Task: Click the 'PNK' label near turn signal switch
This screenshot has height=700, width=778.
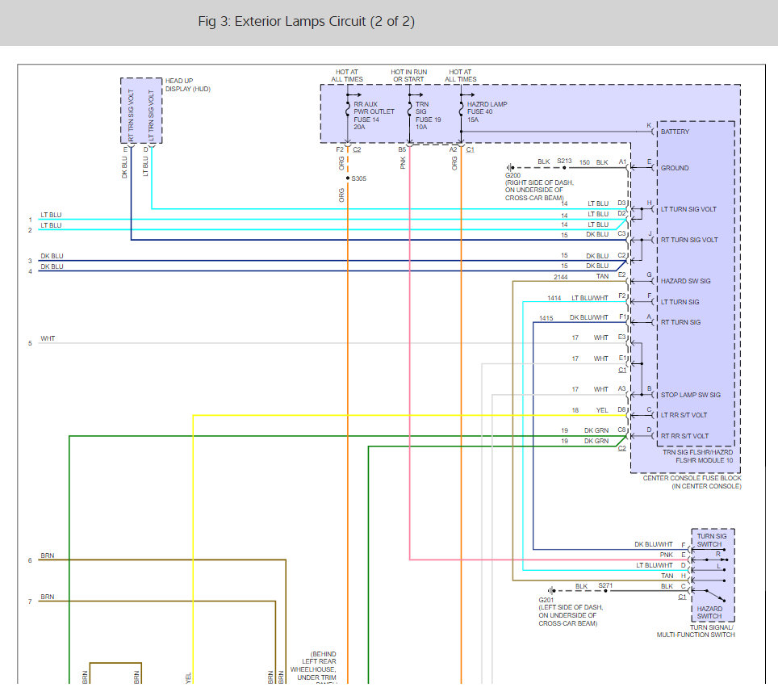Action: [667, 555]
